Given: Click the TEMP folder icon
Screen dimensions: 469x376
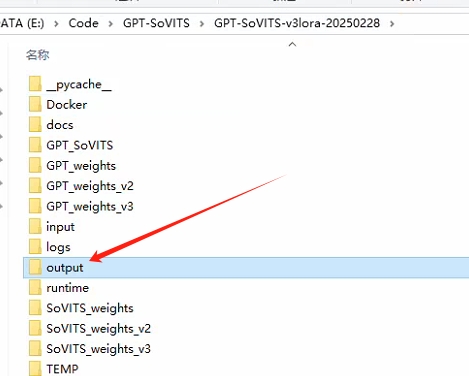Looking at the screenshot, I should [x=35, y=369].
